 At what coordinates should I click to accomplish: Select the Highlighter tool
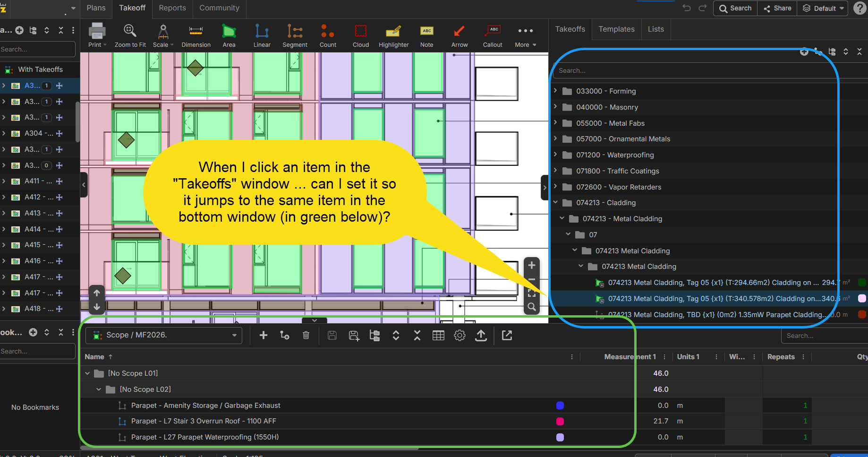coord(393,35)
